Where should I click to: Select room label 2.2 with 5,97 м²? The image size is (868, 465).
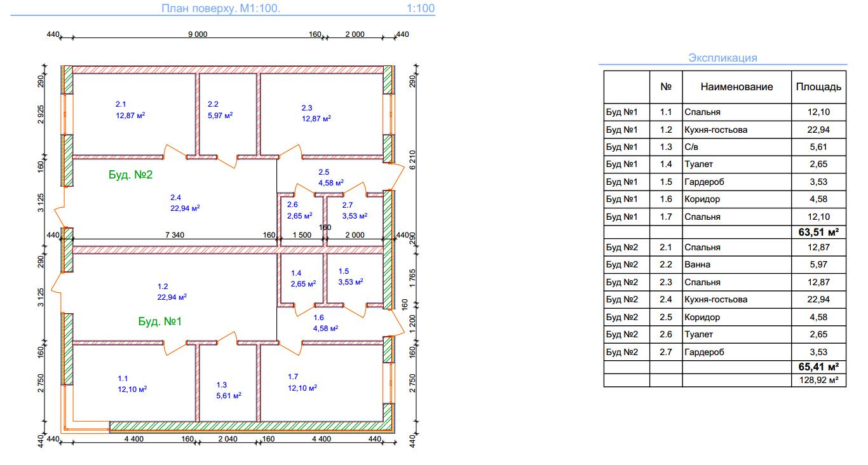coord(220,110)
